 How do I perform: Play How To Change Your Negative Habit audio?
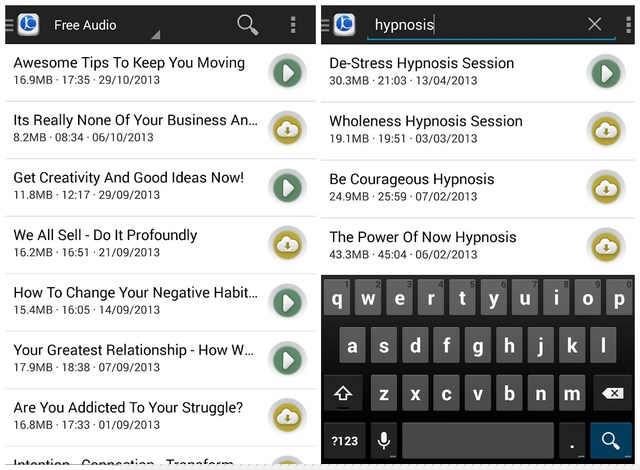click(x=287, y=303)
